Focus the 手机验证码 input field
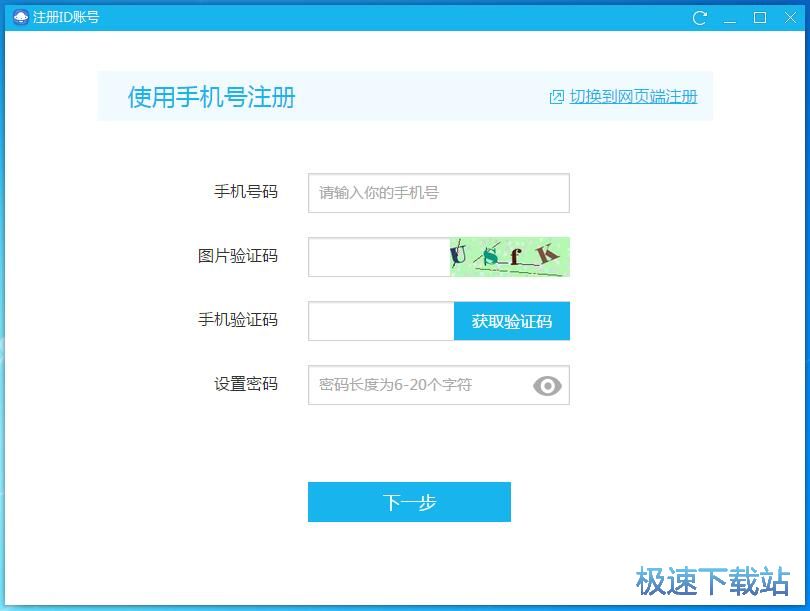The height and width of the screenshot is (611, 810). coord(381,321)
